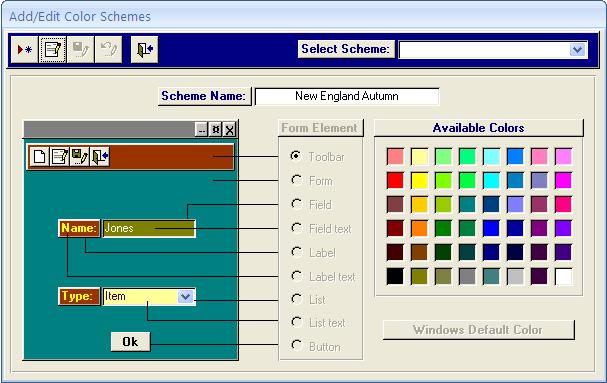Image resolution: width=607 pixels, height=383 pixels.
Task: Click the blank page icon in preview toolbar
Action: point(39,157)
